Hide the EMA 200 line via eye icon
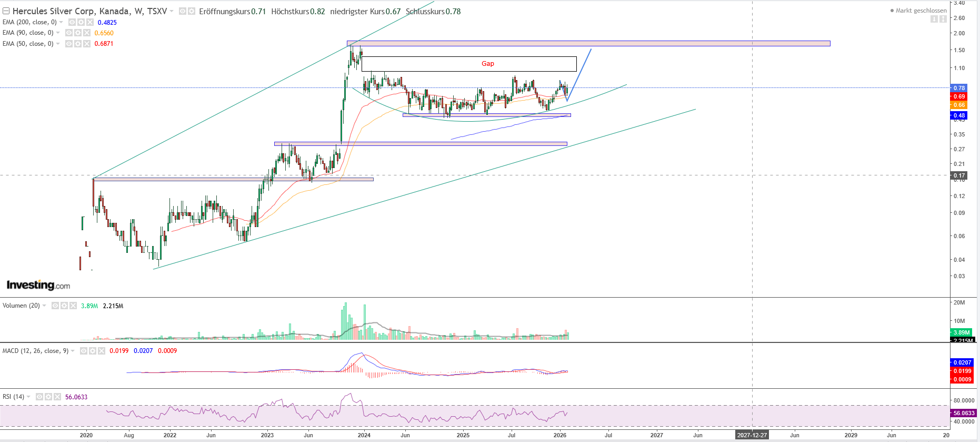This screenshot has height=442, width=980. point(72,22)
